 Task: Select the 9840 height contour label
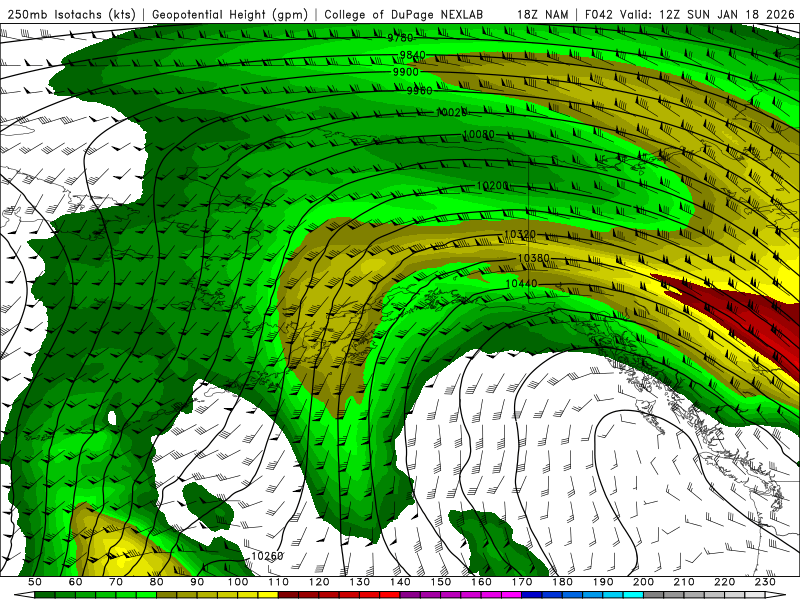(x=412, y=55)
